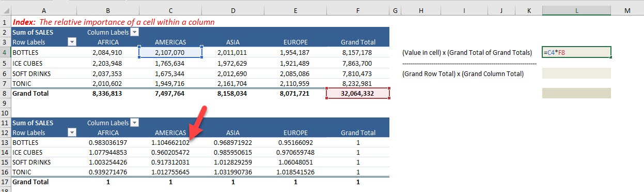This screenshot has width=644, height=192.
Task: Select row 4 header
Action: point(5,52)
